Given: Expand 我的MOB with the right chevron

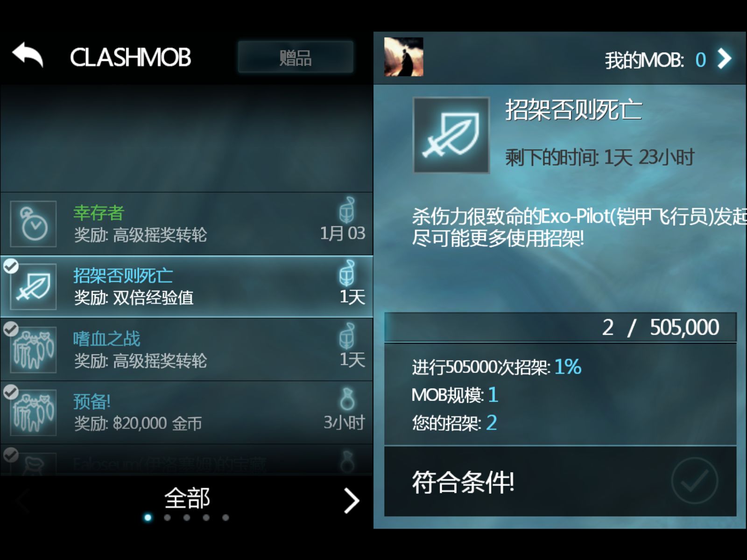Looking at the screenshot, I should point(724,59).
